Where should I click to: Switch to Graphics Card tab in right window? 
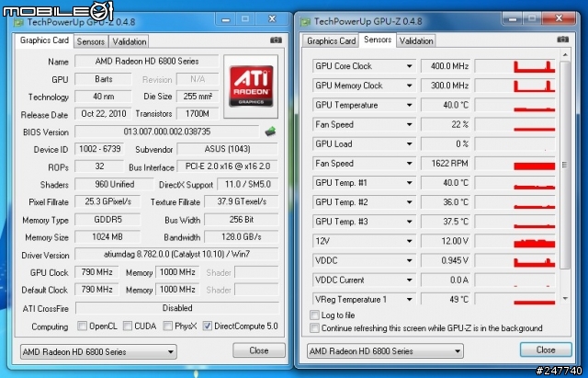[331, 40]
